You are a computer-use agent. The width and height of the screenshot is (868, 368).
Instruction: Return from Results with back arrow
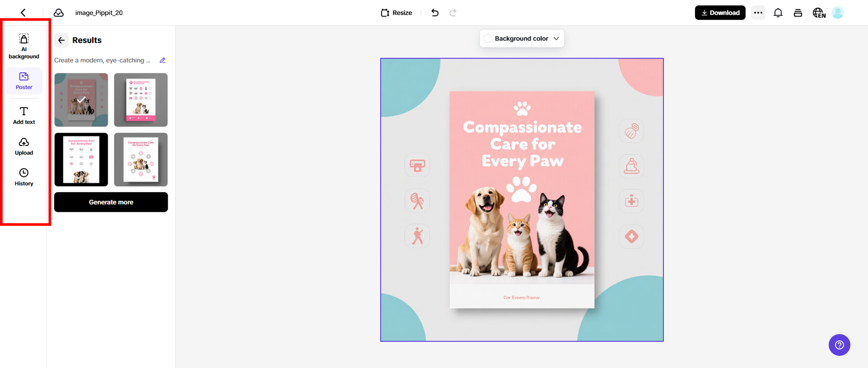[61, 40]
